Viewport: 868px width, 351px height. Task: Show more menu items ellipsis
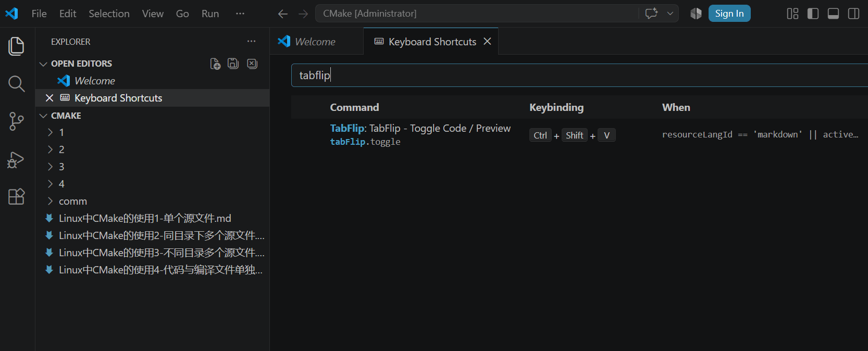pos(240,14)
